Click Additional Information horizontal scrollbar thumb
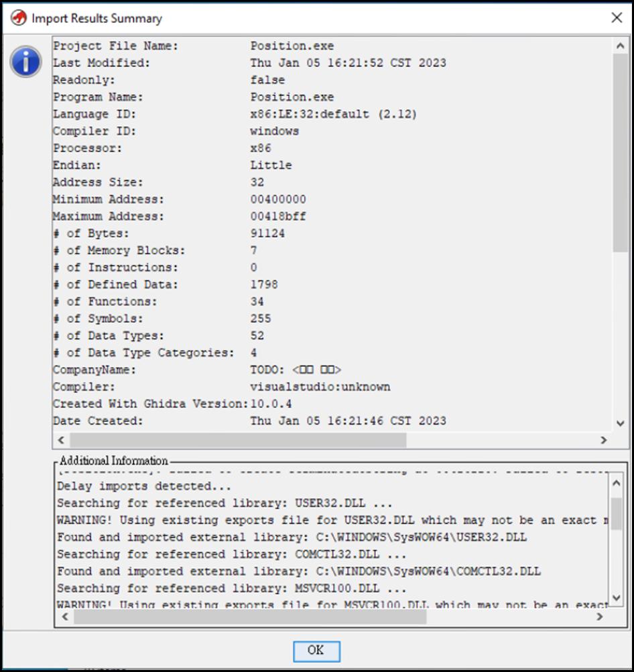The image size is (634, 672). [x=250, y=617]
